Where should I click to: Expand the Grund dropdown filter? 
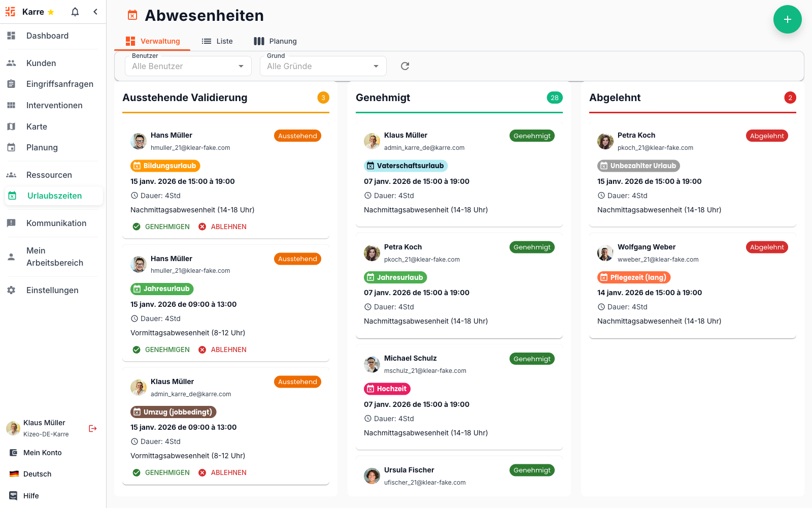[x=323, y=66]
